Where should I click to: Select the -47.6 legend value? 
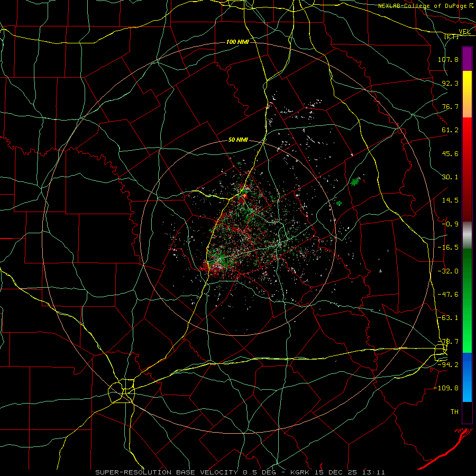click(x=448, y=294)
